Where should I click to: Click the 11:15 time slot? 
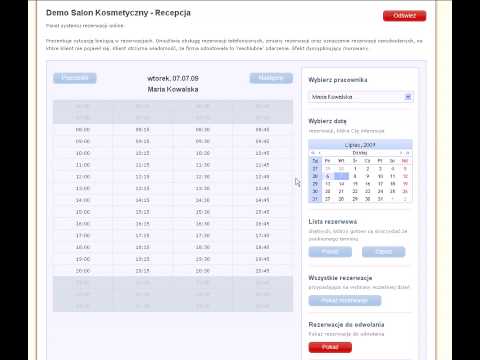pyautogui.click(x=142, y=165)
